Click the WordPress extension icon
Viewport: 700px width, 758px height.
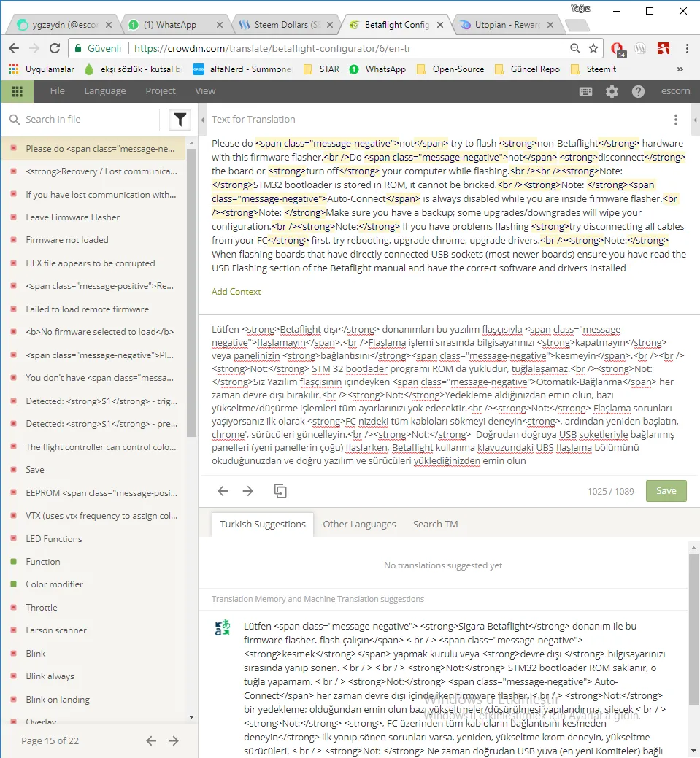[640, 48]
